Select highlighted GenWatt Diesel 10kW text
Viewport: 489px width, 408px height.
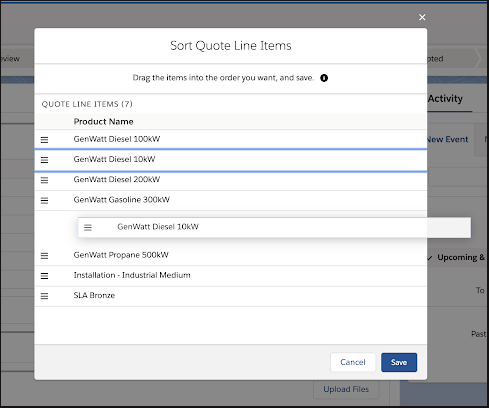[x=114, y=159]
